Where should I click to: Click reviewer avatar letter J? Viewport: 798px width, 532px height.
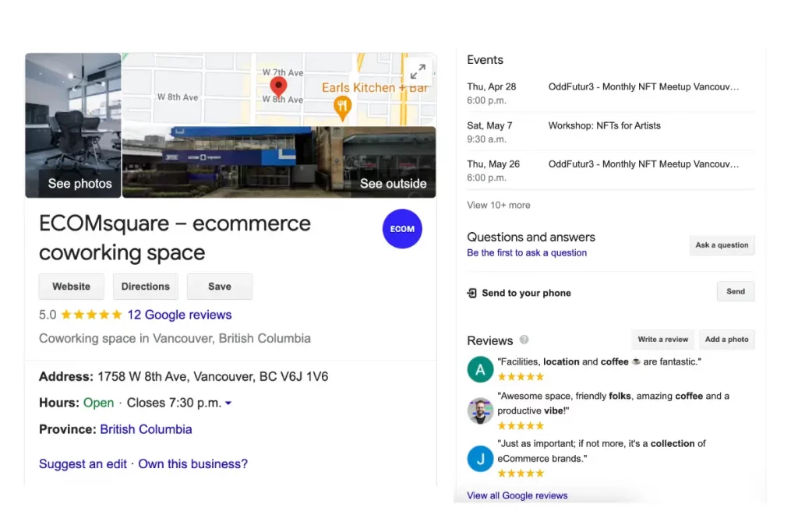480,459
